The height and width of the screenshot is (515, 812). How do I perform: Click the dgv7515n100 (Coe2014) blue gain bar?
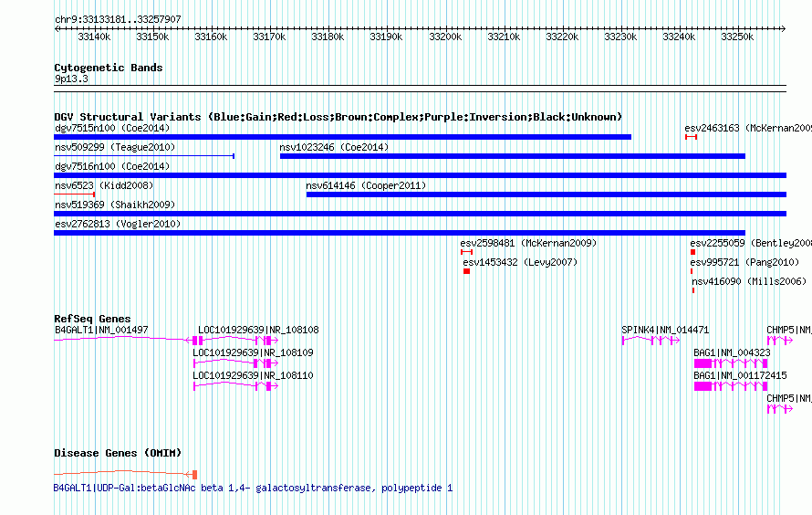point(342,137)
